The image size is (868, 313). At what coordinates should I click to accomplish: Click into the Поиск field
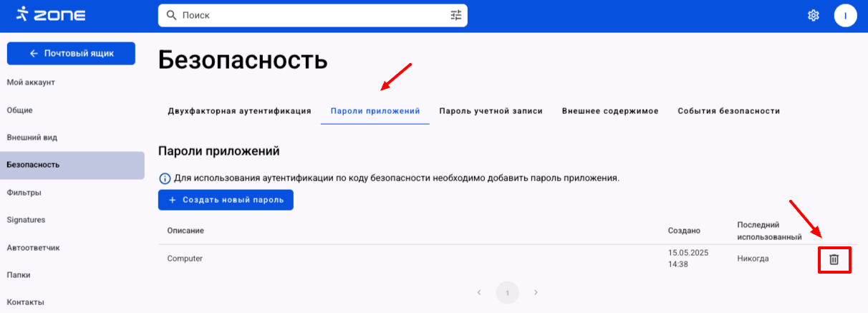pos(308,15)
